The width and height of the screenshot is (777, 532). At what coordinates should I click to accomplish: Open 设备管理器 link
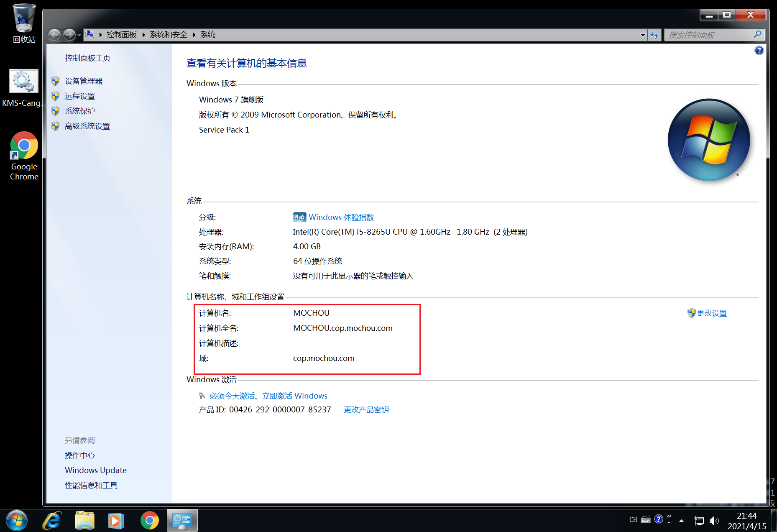84,81
